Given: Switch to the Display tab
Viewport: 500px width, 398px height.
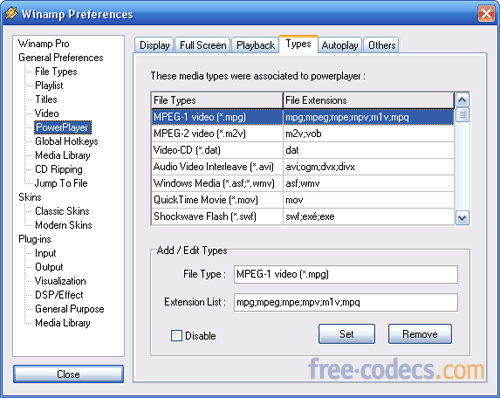Looking at the screenshot, I should (154, 45).
